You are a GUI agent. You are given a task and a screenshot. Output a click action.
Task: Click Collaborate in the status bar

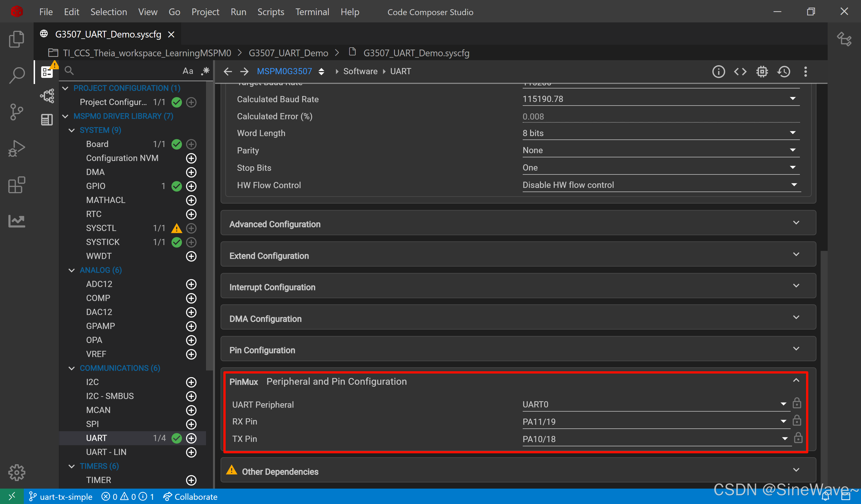tap(191, 496)
